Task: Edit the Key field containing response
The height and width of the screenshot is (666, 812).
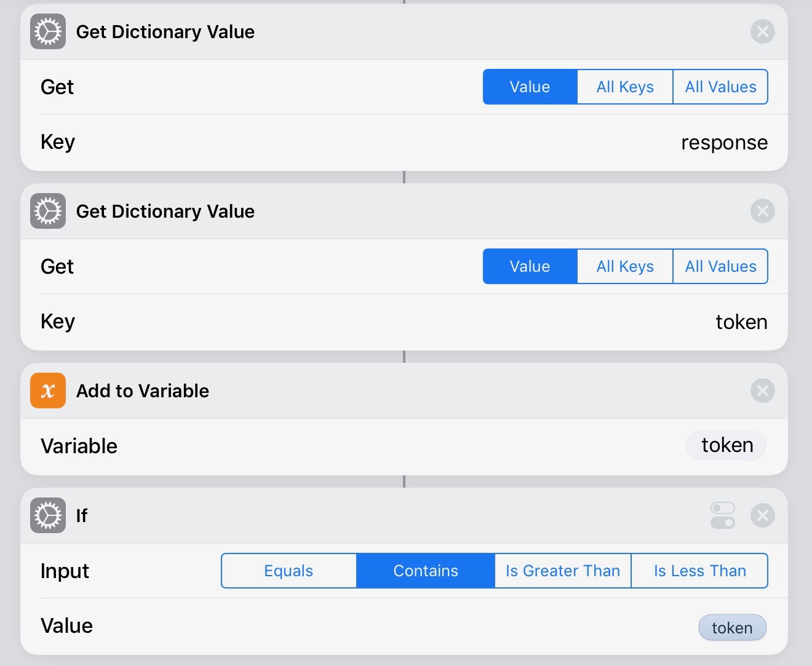Action: coord(724,143)
